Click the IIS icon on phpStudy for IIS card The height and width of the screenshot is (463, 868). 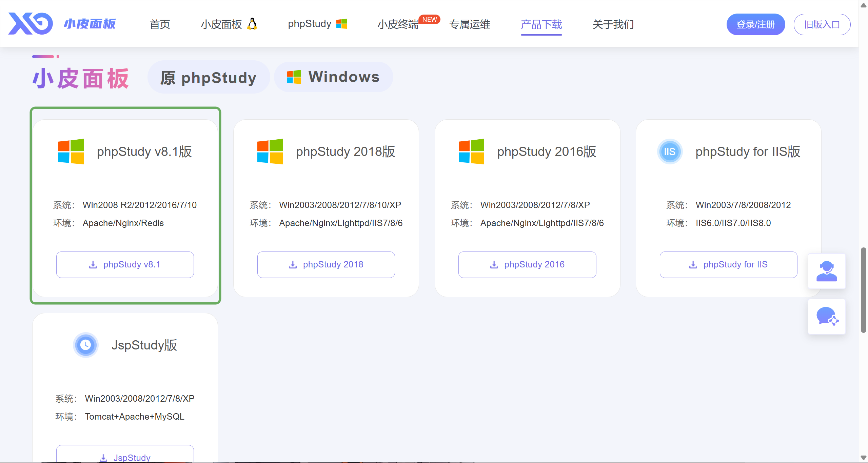tap(670, 152)
